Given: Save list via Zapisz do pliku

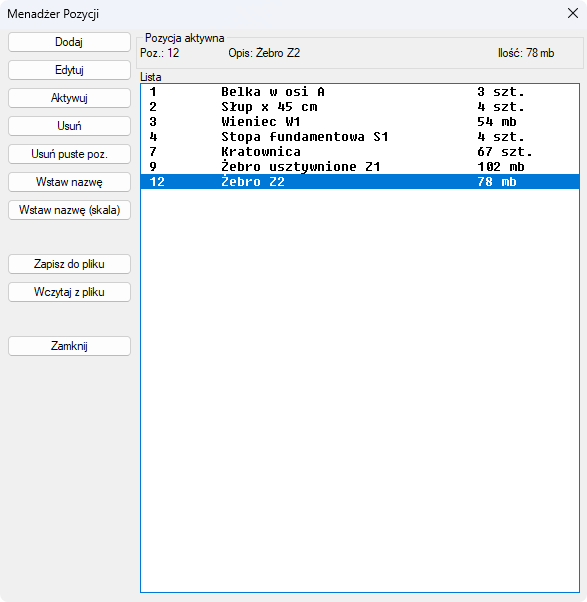Looking at the screenshot, I should tap(69, 264).
